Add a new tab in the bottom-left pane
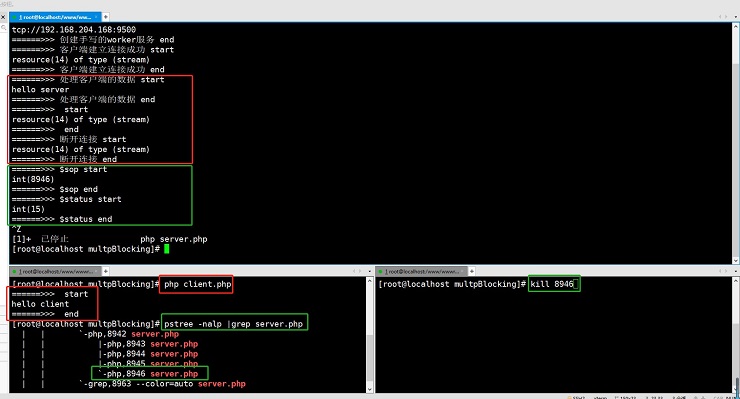Image resolution: width=740 pixels, height=399 pixels. tap(105, 272)
